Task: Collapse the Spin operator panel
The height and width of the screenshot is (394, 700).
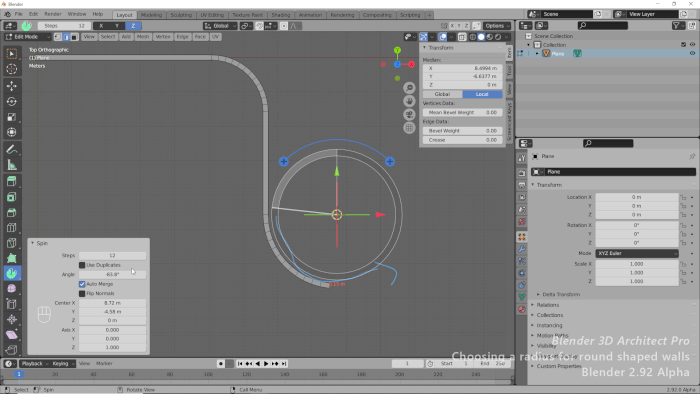Action: pyautogui.click(x=33, y=243)
